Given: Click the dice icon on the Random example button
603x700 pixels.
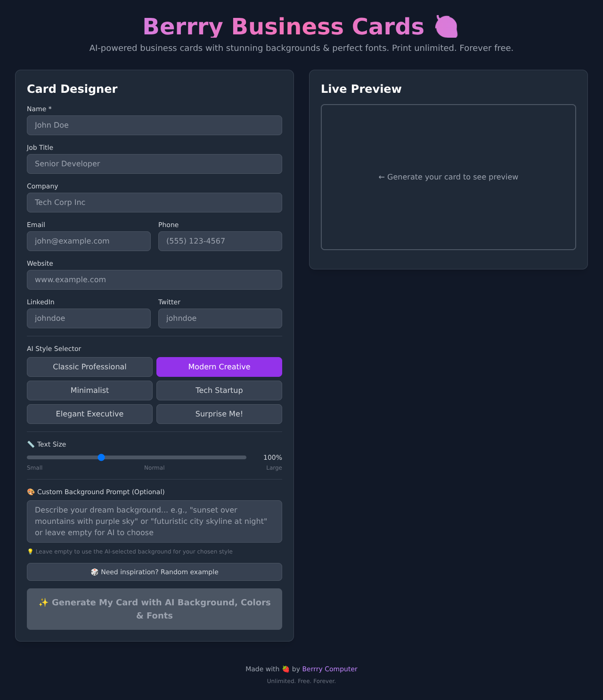Looking at the screenshot, I should pyautogui.click(x=95, y=572).
